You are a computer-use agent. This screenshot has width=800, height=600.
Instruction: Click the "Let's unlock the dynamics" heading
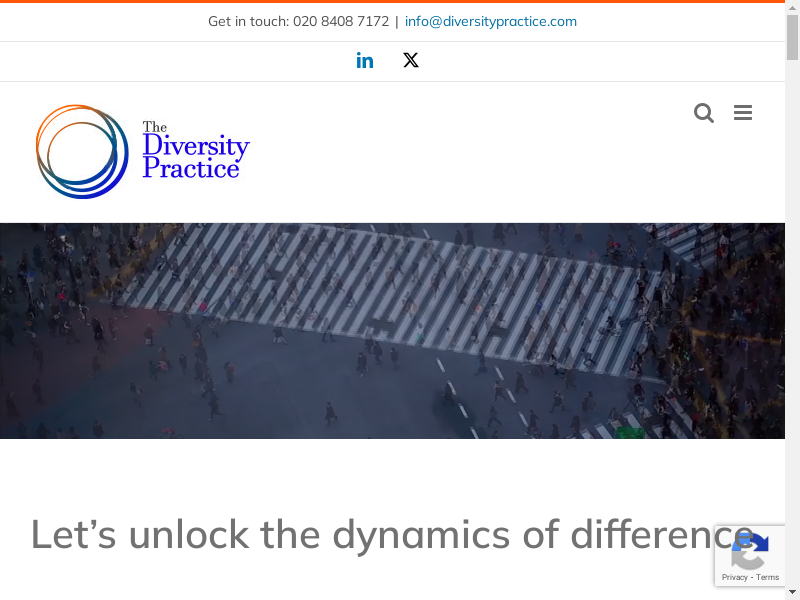[300, 534]
